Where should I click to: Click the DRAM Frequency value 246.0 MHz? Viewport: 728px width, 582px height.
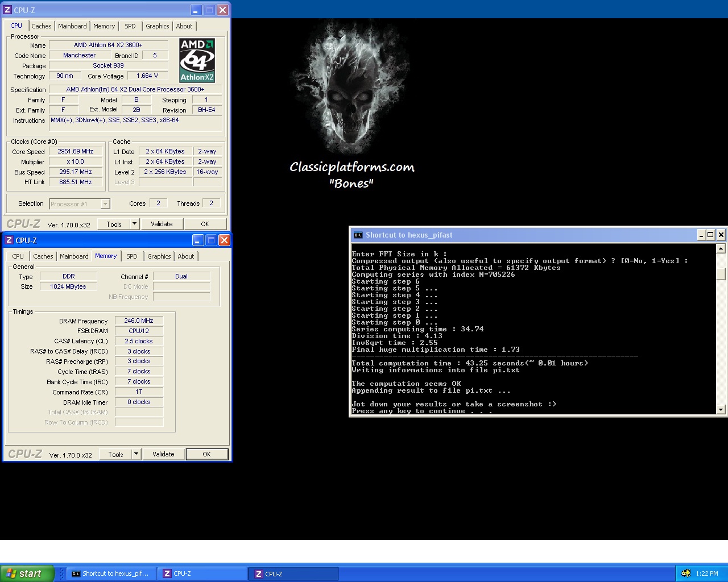(139, 321)
